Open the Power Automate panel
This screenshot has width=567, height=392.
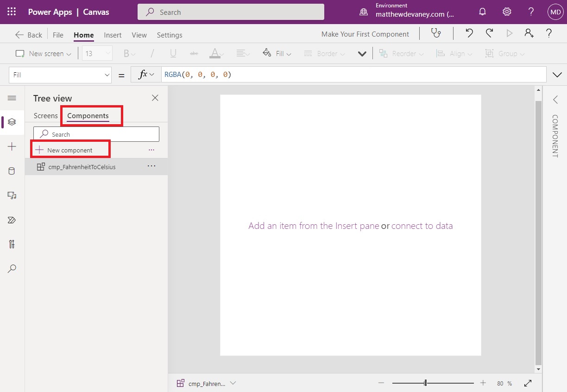(12, 220)
